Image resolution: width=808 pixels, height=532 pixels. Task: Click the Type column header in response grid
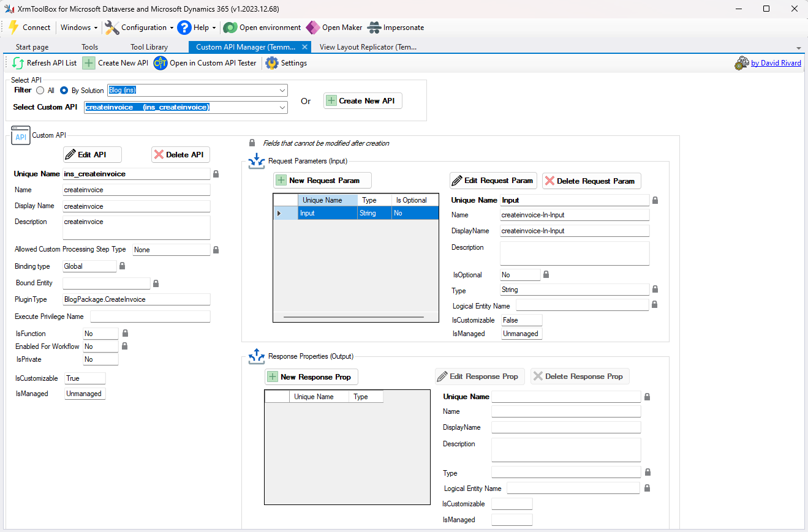(x=366, y=397)
